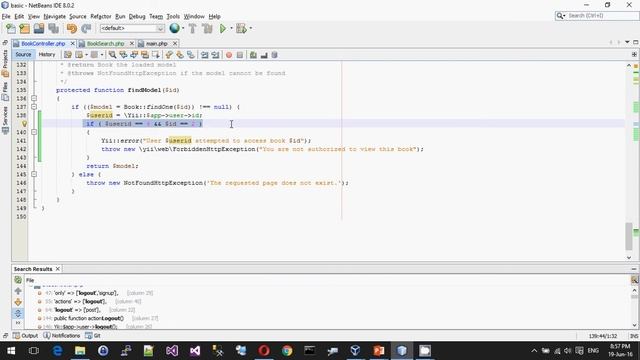Open the Tools menu
The width and height of the screenshot is (640, 360).
tap(173, 16)
